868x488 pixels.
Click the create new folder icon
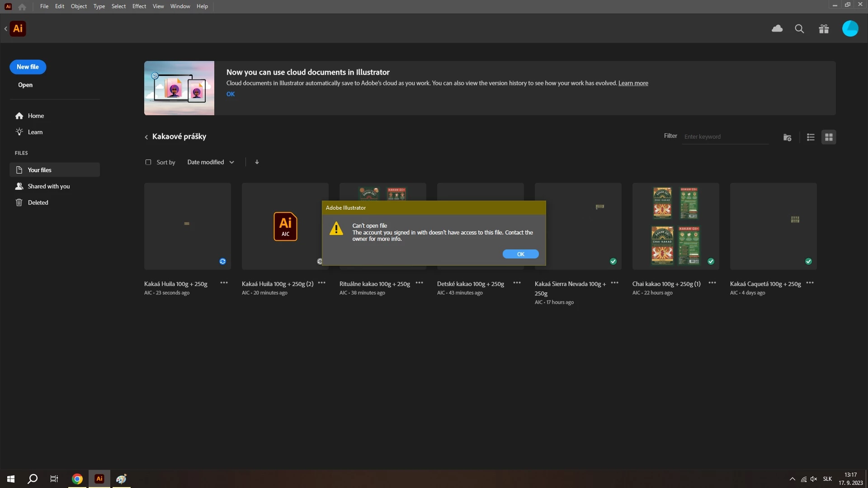tap(787, 137)
